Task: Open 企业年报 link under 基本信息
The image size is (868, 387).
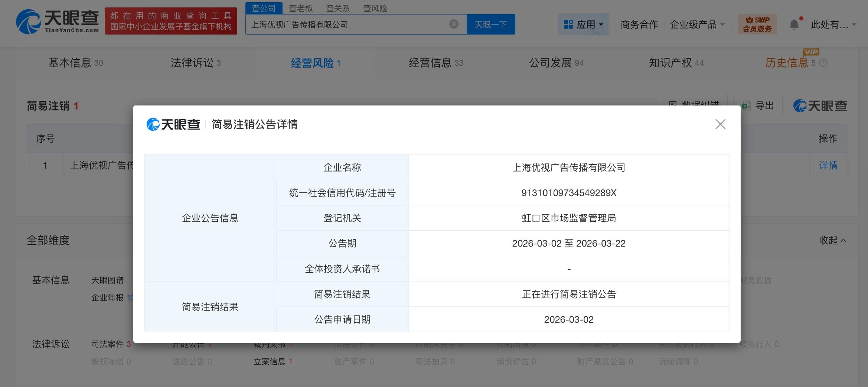Action: point(111,297)
